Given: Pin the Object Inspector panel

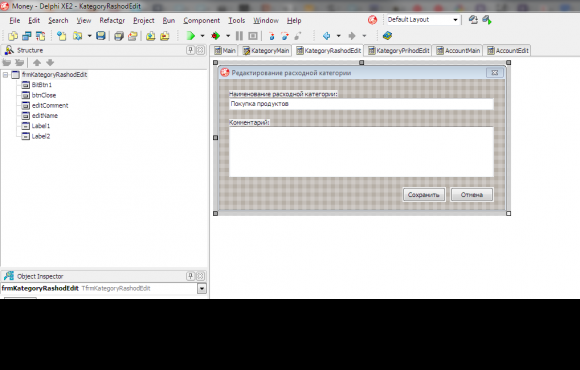Looking at the screenshot, I should [190, 276].
